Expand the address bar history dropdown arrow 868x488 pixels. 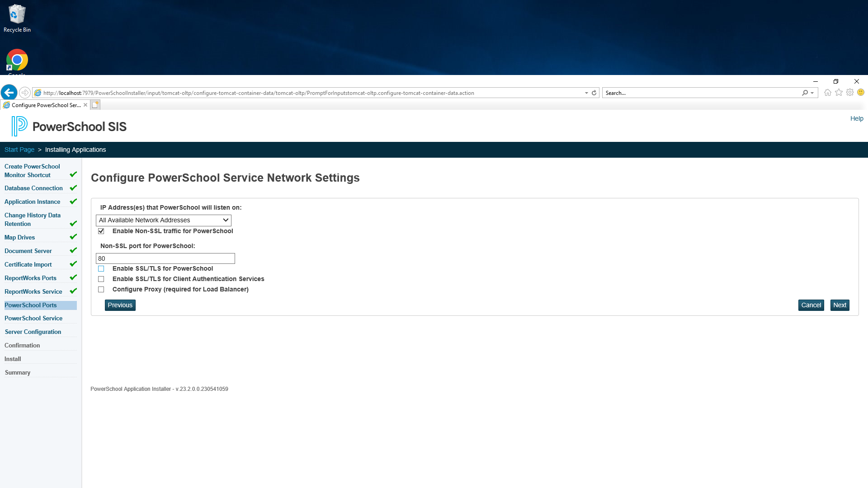(586, 93)
